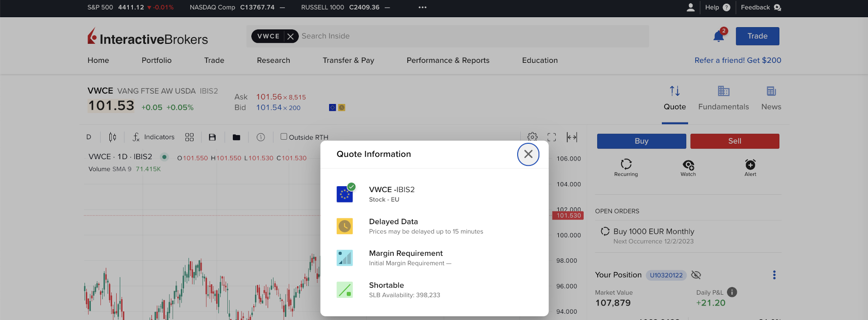Save the chart layout
The image size is (868, 320).
(x=212, y=137)
